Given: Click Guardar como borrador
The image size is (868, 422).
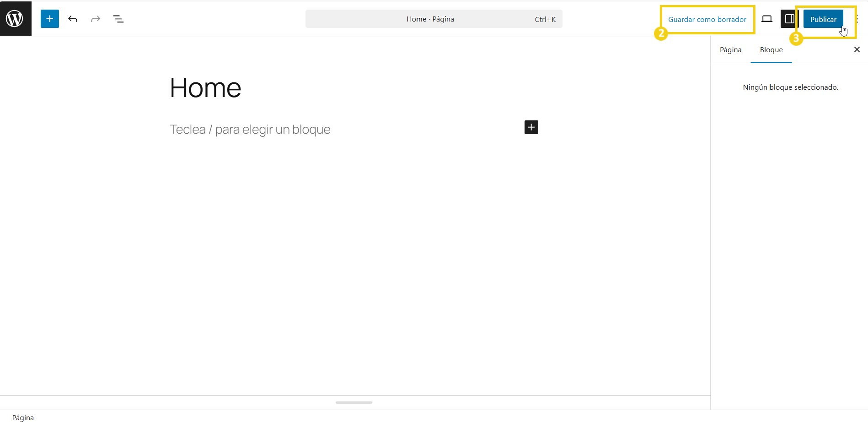Looking at the screenshot, I should pyautogui.click(x=707, y=19).
